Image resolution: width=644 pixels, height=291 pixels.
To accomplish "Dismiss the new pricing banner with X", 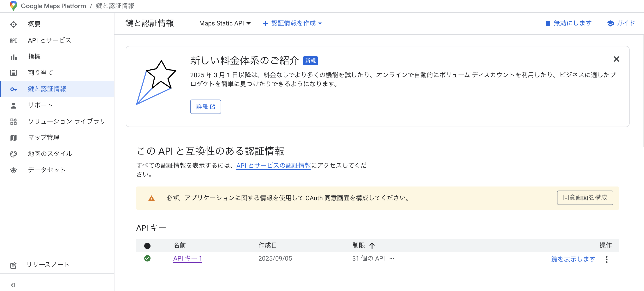I will pyautogui.click(x=617, y=59).
